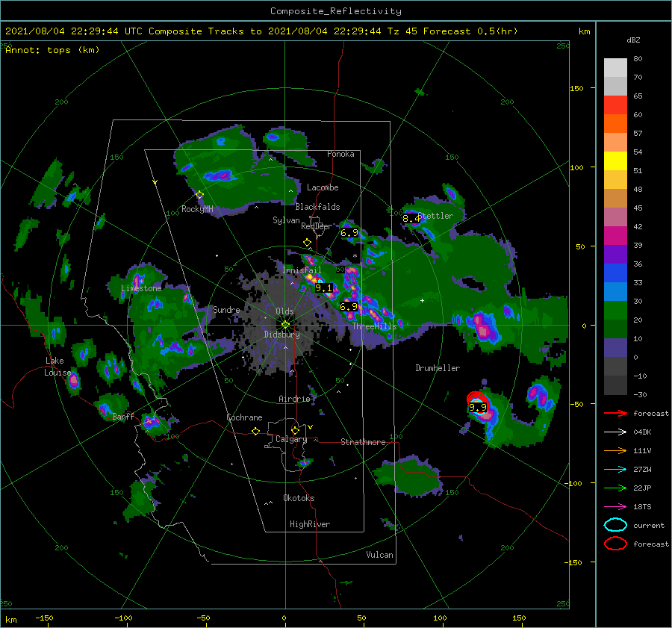Screen dimensions: 672x628
Task: Click the orange 111V arrow legend icon
Action: (x=615, y=450)
